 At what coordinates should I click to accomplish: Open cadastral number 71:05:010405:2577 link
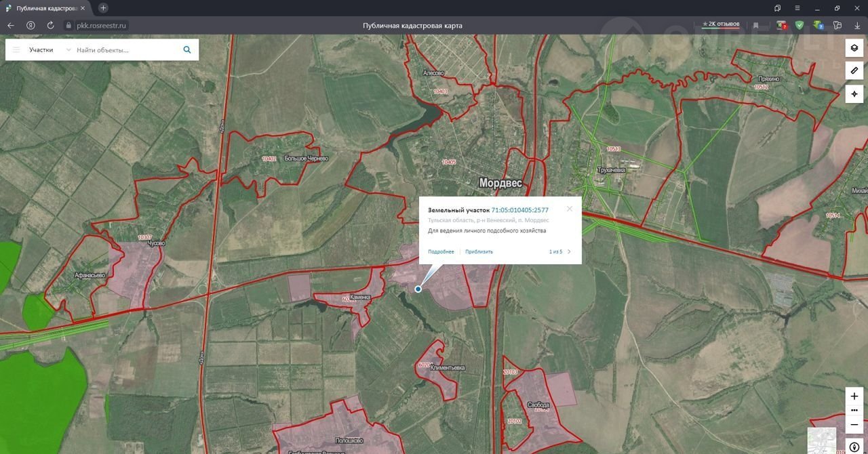click(519, 210)
